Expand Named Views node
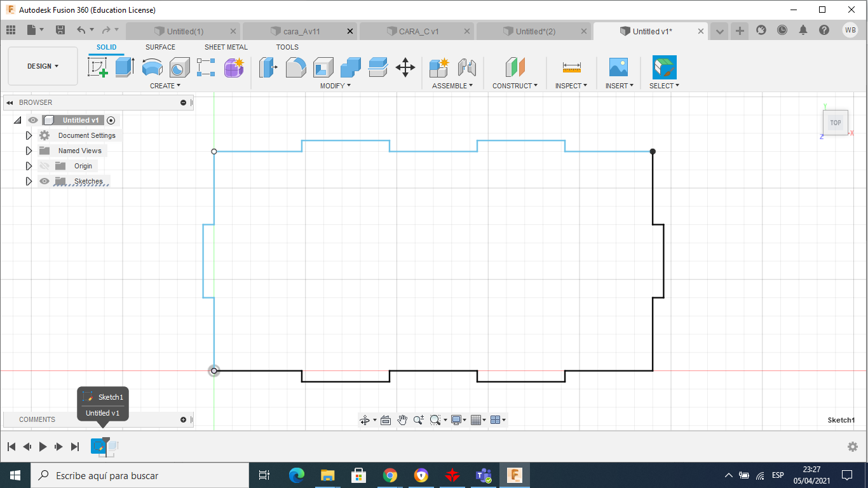868x488 pixels. (29, 151)
